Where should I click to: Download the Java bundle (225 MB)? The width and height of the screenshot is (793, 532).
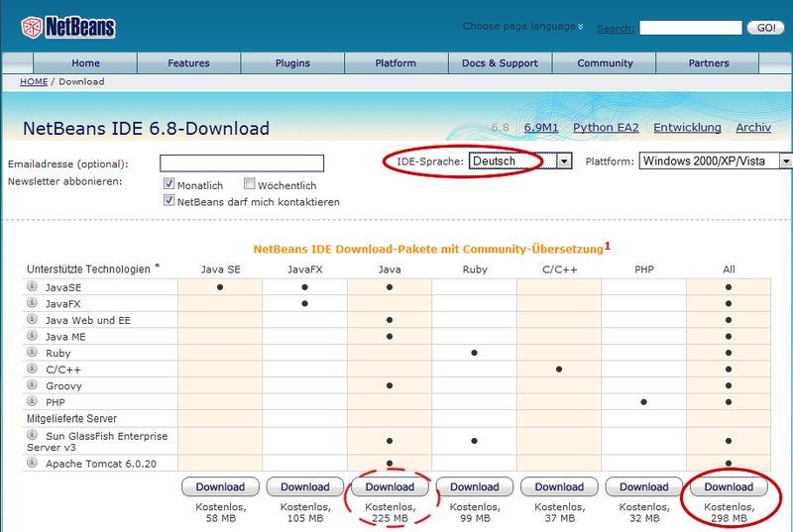click(x=390, y=486)
